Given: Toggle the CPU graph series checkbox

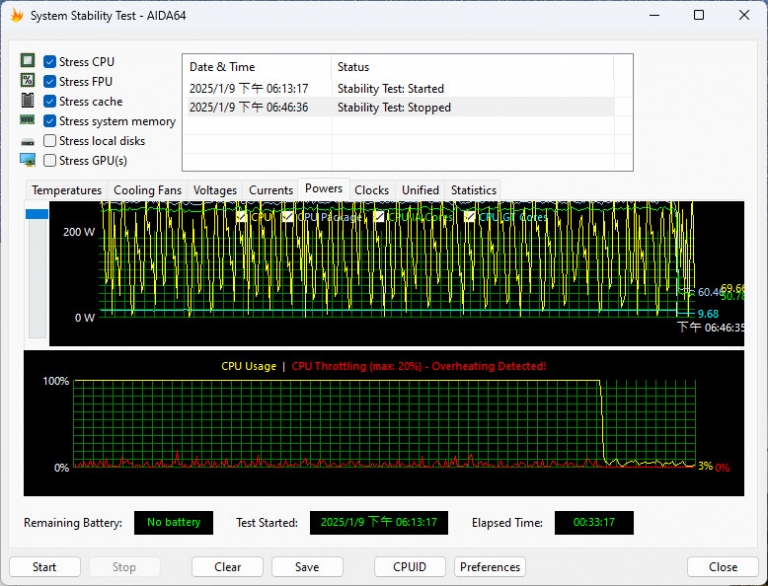Looking at the screenshot, I should 241,217.
